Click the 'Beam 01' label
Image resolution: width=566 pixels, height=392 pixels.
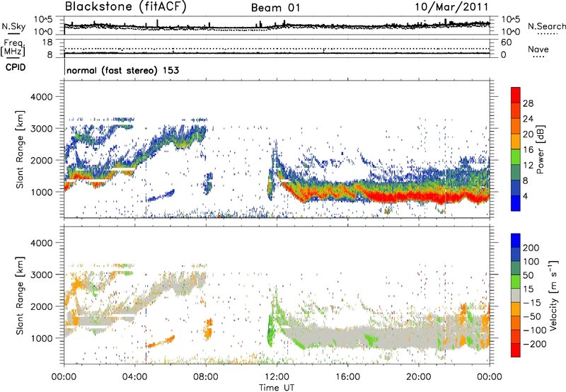point(275,8)
